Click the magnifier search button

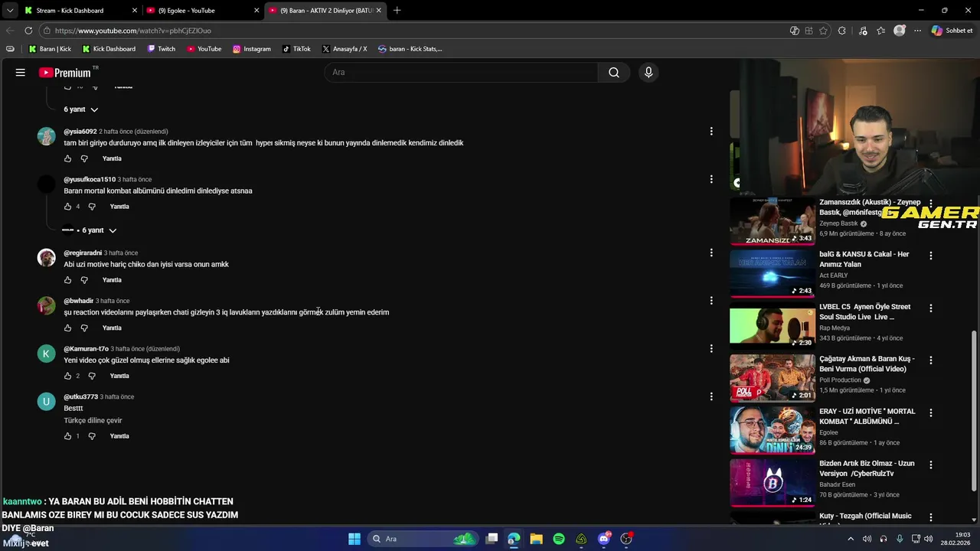614,73
